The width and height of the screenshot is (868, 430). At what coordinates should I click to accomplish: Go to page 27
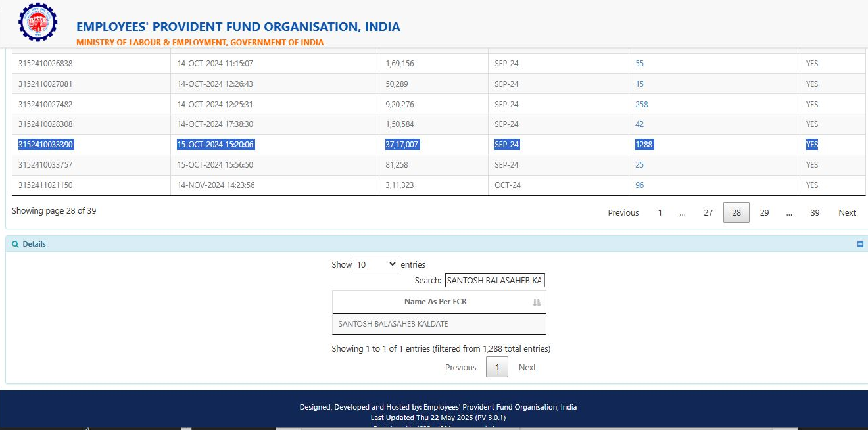(x=708, y=212)
